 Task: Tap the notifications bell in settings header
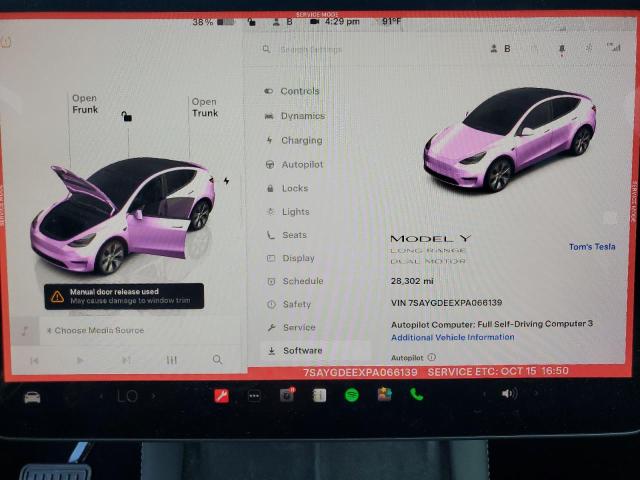coord(561,48)
